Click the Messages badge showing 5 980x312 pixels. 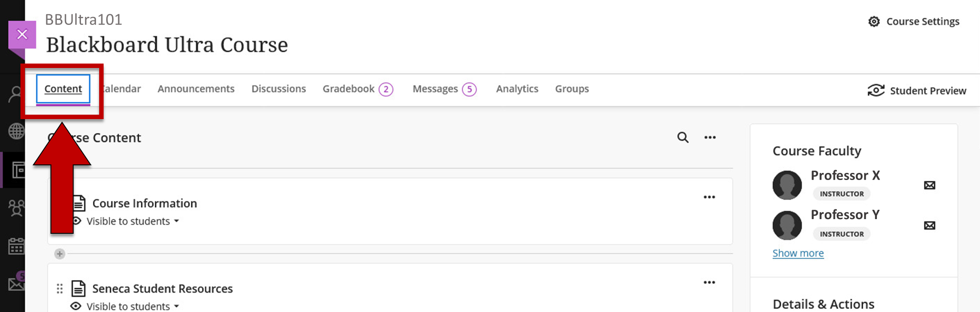pyautogui.click(x=469, y=89)
